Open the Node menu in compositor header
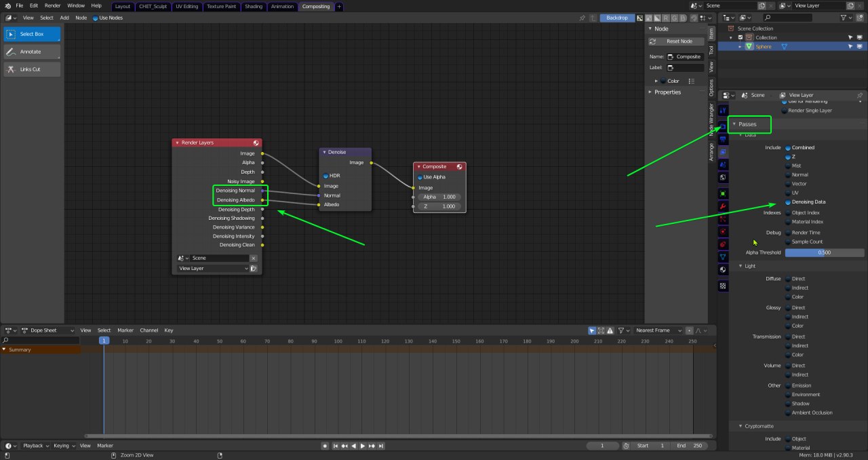The width and height of the screenshot is (868, 460). [81, 18]
